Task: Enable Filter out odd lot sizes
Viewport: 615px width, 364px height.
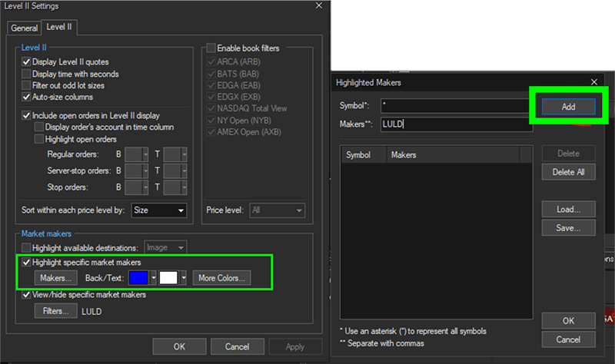Action: coord(27,85)
